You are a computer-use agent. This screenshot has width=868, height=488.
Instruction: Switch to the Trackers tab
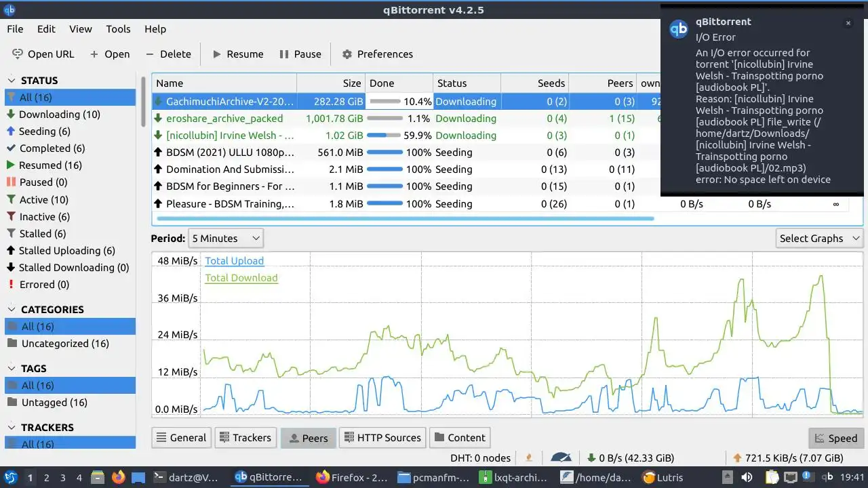[x=244, y=438]
